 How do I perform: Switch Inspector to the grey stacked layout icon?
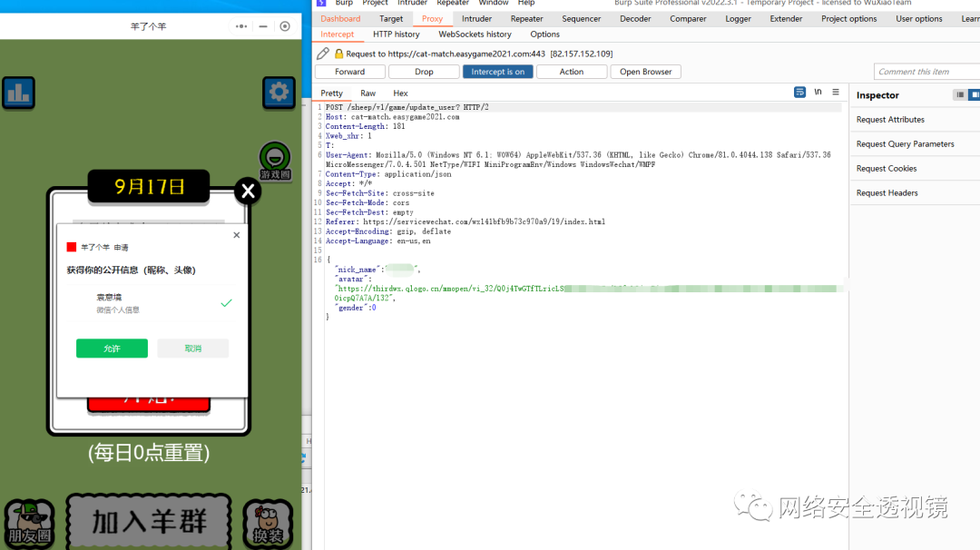coord(960,95)
